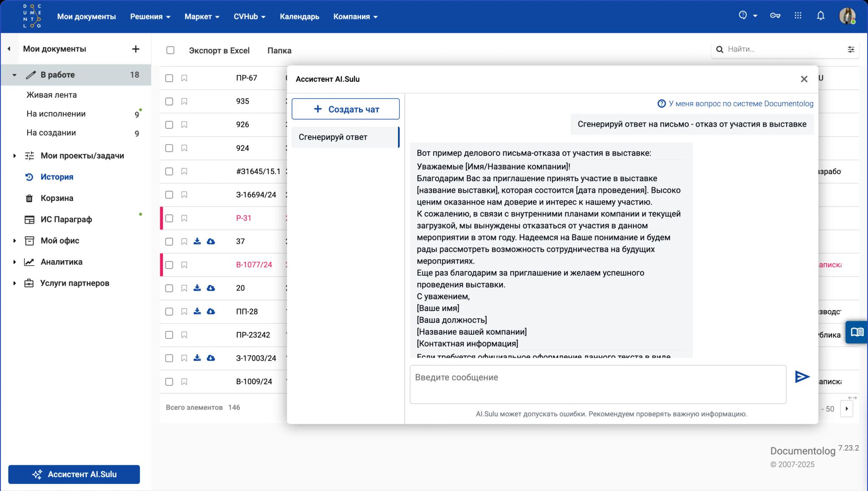Open the Календарь menu item

pyautogui.click(x=299, y=17)
